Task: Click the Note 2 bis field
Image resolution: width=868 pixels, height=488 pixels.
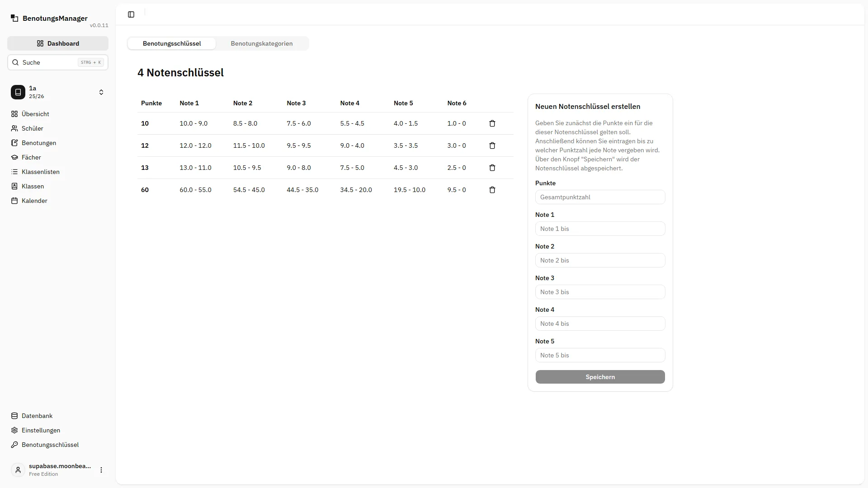Action: click(x=600, y=260)
